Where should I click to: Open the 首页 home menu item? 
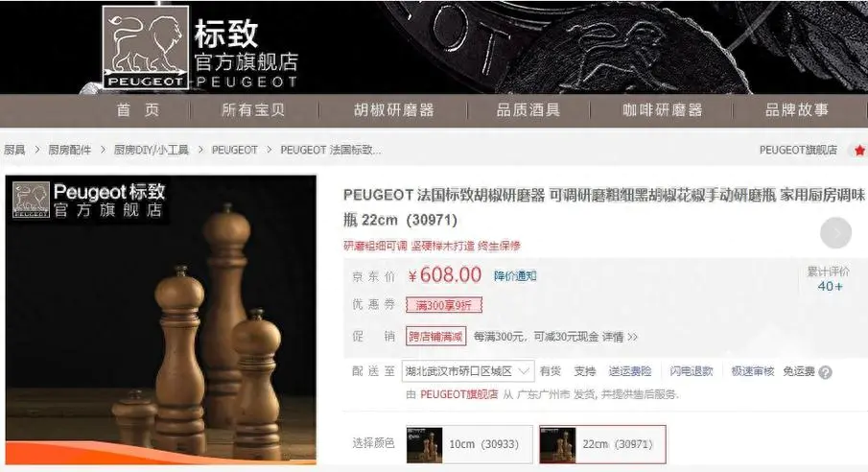(x=138, y=110)
